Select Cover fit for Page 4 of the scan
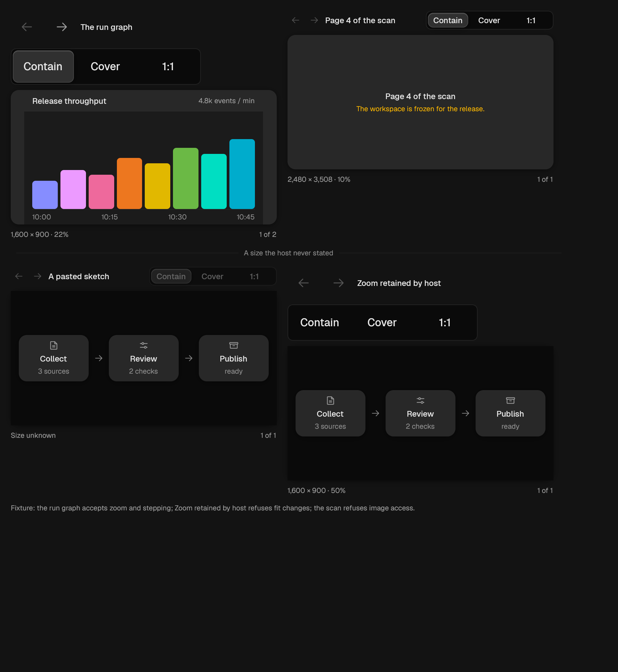 tap(489, 20)
